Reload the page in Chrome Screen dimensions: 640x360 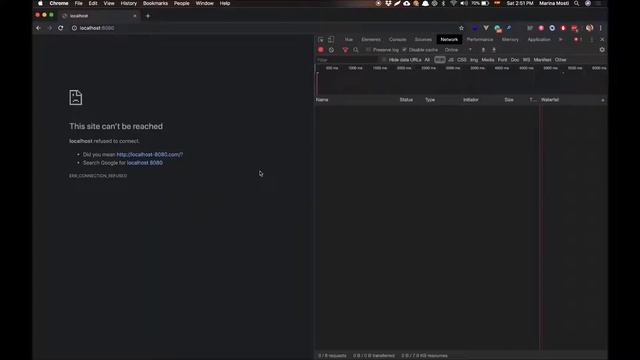coord(60,28)
